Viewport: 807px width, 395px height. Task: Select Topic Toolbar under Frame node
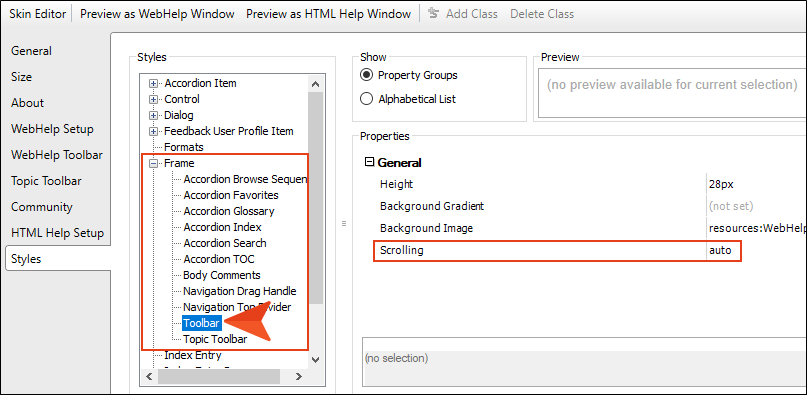click(x=215, y=339)
